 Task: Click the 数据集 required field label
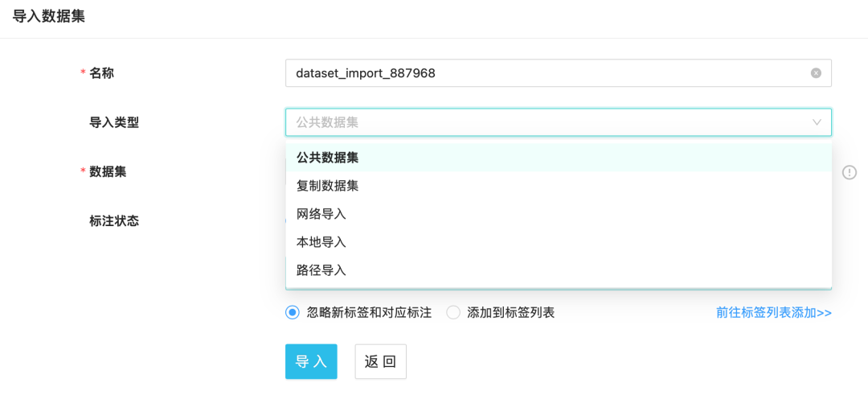[107, 171]
